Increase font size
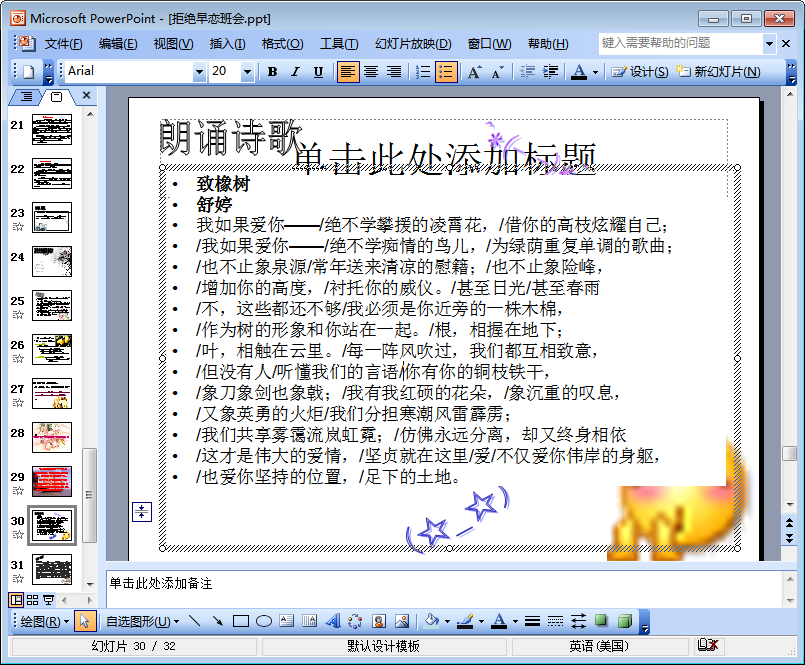 tap(474, 72)
